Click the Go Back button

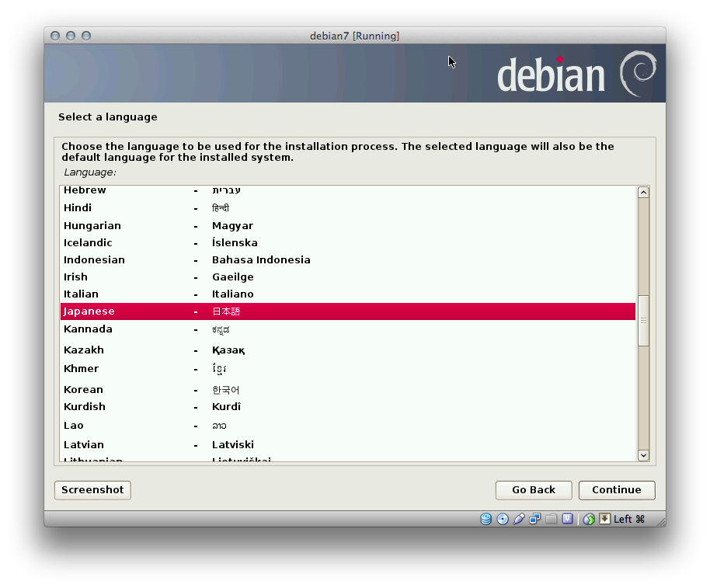[534, 490]
